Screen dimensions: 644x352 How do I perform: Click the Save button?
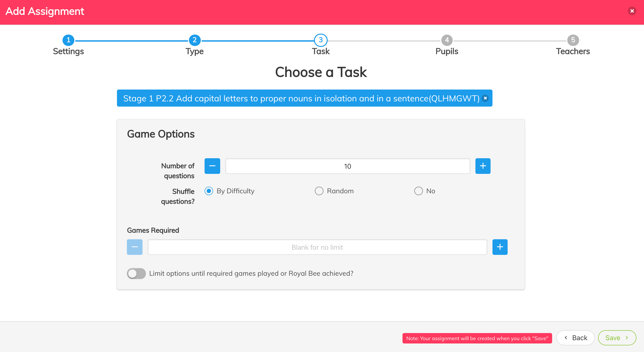(x=617, y=338)
